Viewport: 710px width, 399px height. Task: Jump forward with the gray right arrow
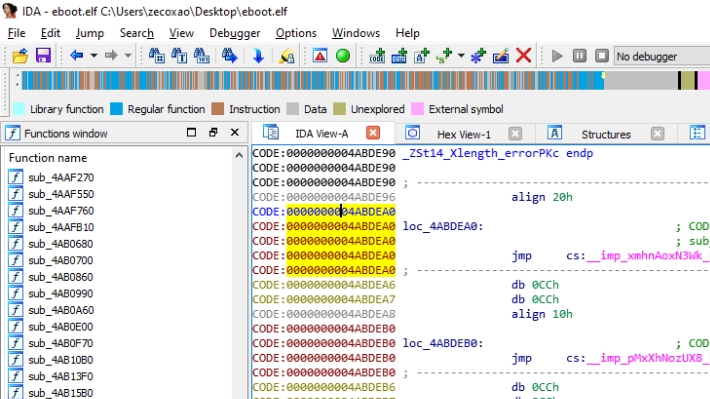coord(111,56)
